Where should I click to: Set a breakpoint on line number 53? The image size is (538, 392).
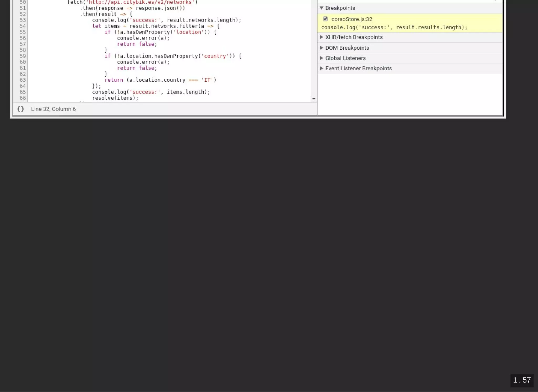pos(23,20)
